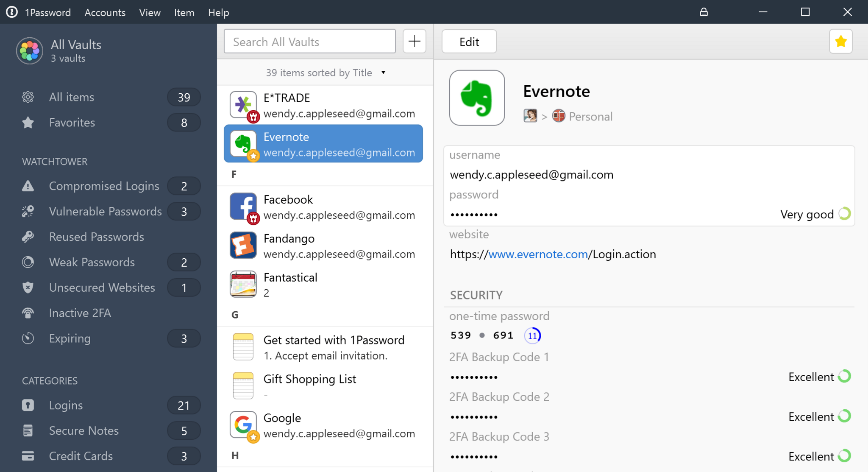
Task: Open the All Vaults switcher icon
Action: 30,50
